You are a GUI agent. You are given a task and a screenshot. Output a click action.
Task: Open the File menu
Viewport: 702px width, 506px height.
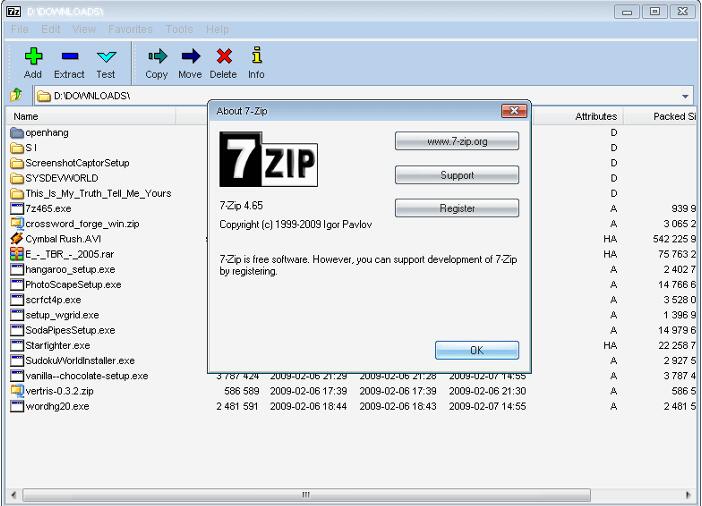coord(19,29)
